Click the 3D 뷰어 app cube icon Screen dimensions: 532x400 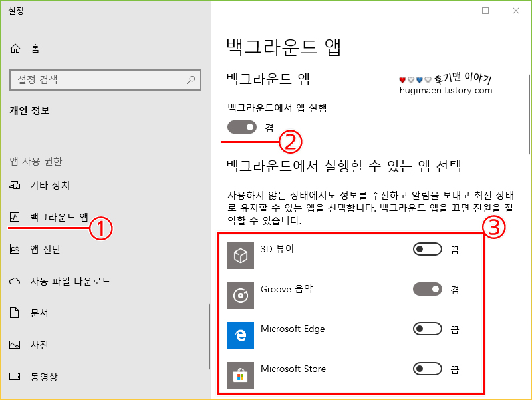tap(241, 256)
